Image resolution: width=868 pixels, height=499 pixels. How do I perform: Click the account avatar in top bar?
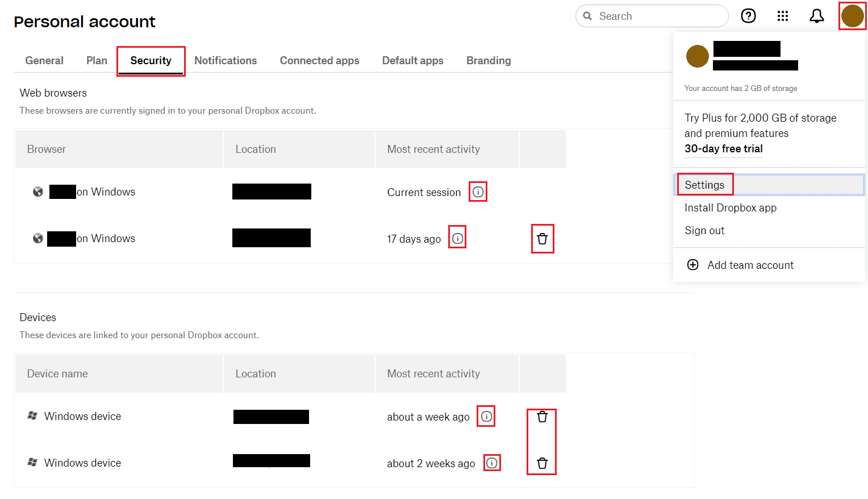point(852,16)
